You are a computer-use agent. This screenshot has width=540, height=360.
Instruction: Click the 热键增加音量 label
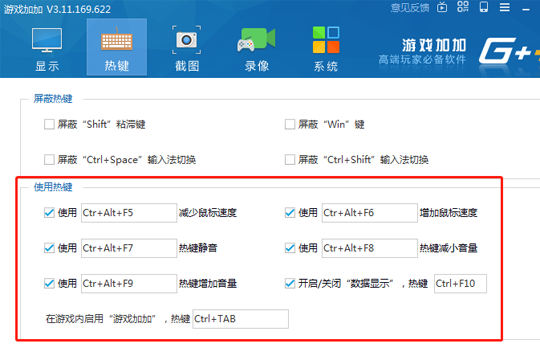click(x=208, y=284)
